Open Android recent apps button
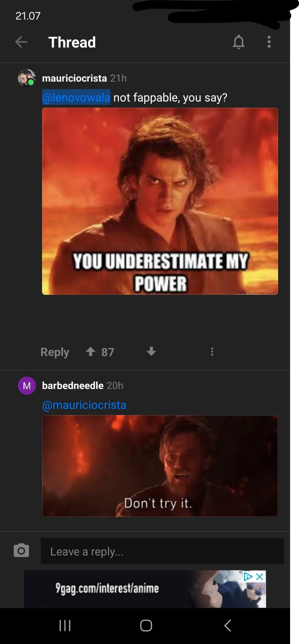This screenshot has width=299, height=644. (64, 626)
